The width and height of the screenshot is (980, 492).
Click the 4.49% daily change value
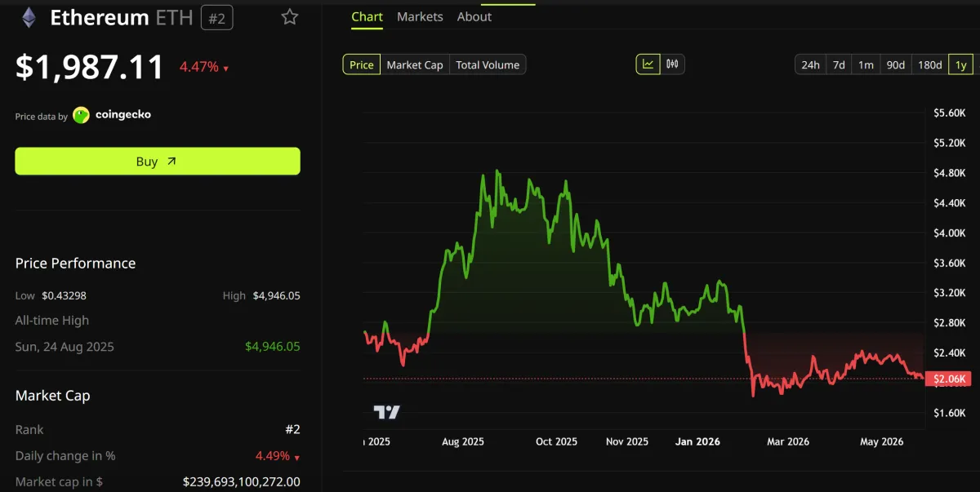tap(272, 456)
